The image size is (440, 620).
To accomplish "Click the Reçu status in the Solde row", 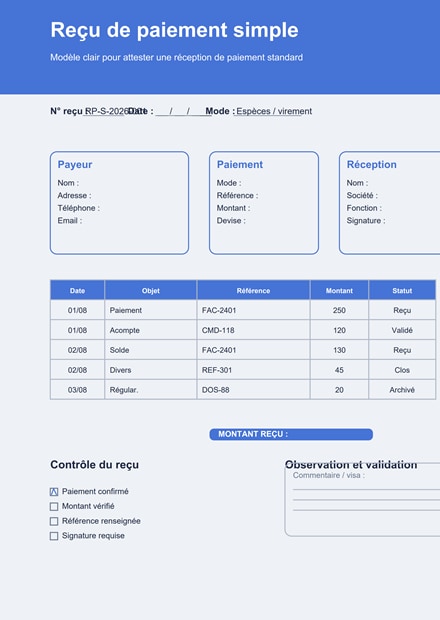I will 402,350.
